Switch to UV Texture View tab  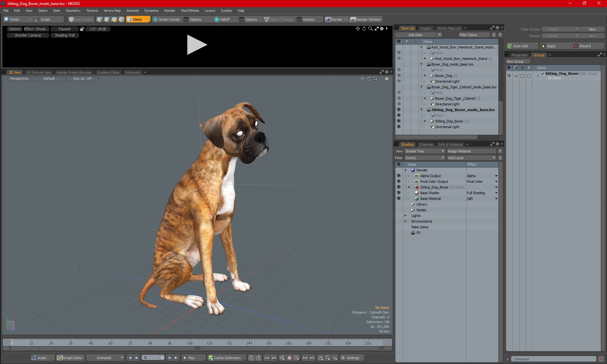point(39,73)
